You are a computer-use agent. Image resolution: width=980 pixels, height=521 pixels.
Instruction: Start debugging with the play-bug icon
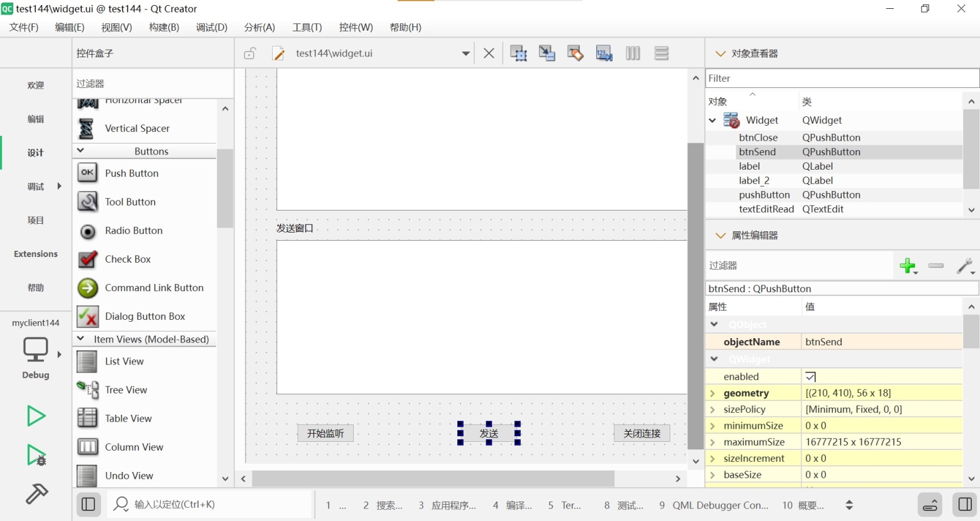36,455
